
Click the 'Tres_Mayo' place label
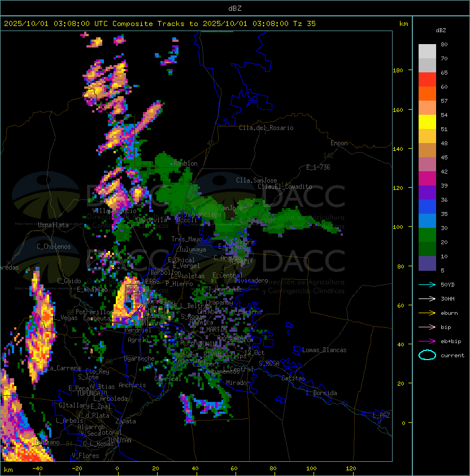[186, 239]
